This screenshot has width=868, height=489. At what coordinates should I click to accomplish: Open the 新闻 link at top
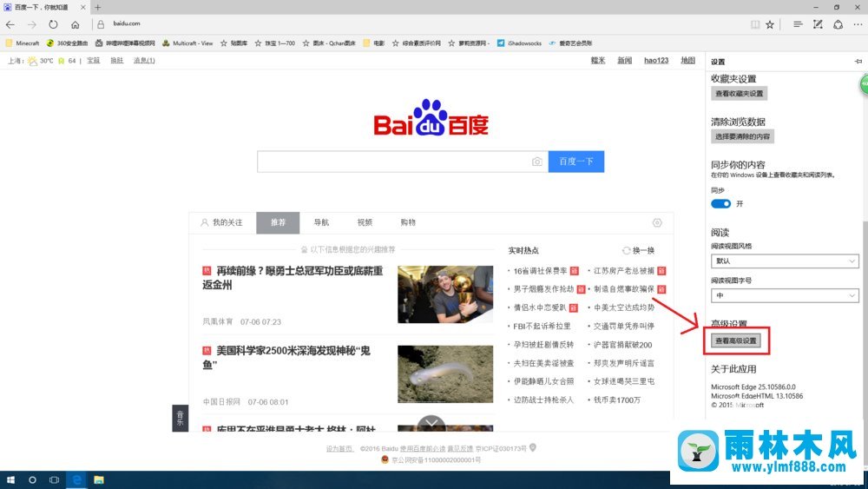tap(624, 60)
